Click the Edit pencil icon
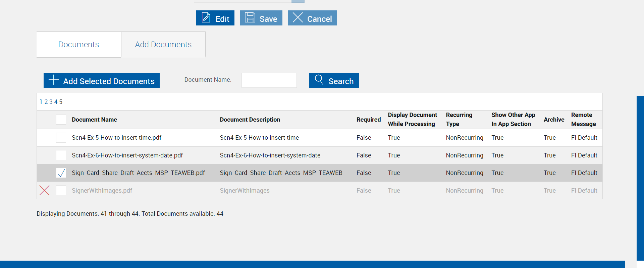The image size is (644, 268). (206, 18)
